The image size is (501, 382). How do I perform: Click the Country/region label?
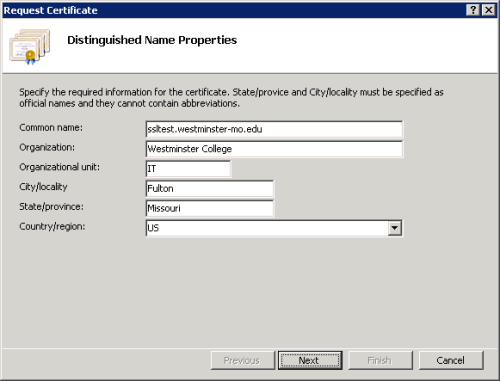pyautogui.click(x=52, y=227)
